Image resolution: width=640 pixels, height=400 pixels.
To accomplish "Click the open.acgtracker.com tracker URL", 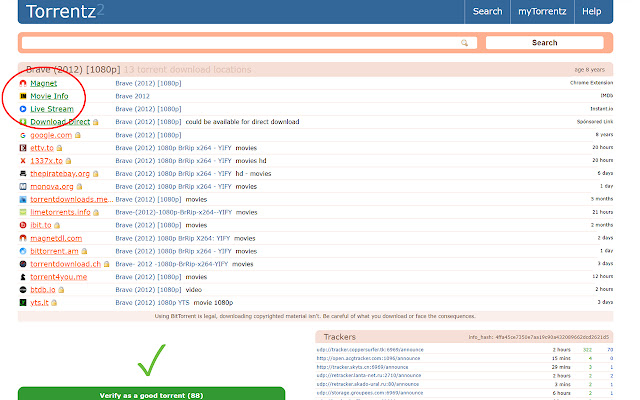I will (x=368, y=358).
